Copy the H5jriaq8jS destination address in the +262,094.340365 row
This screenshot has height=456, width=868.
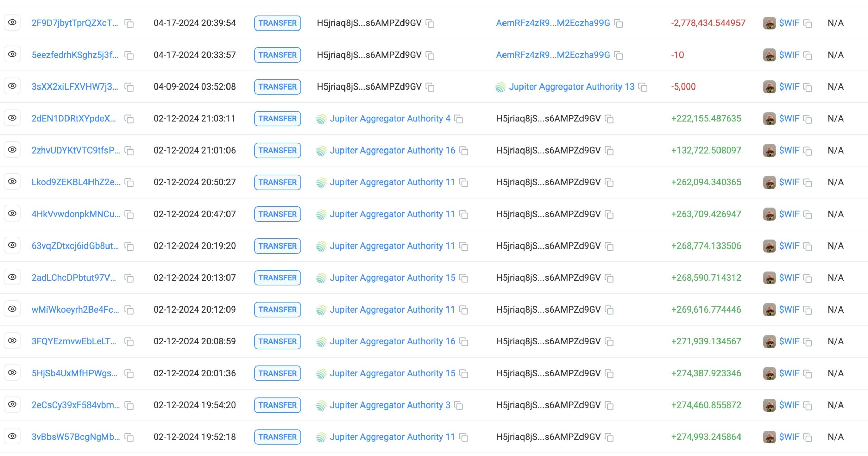point(609,183)
